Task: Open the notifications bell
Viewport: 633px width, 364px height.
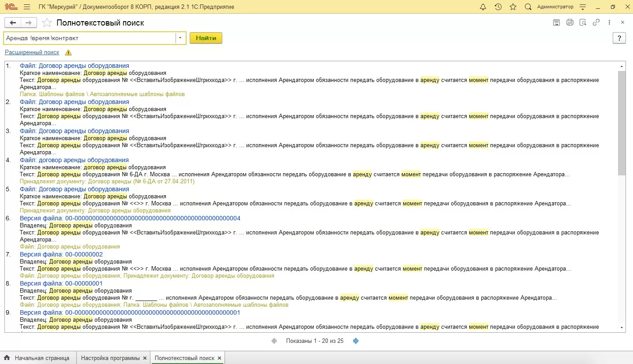Action: 483,7
